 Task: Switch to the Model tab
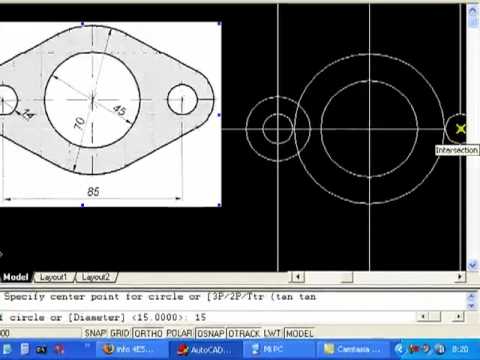[x=16, y=277]
